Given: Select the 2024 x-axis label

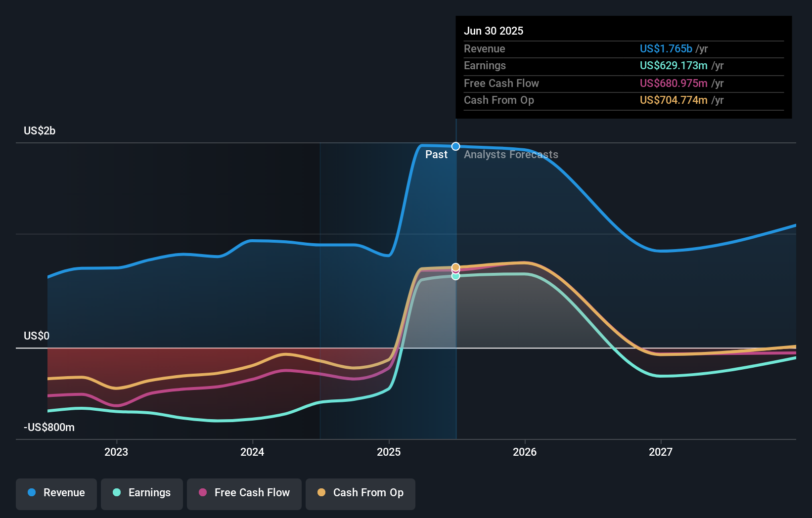Looking at the screenshot, I should [x=252, y=452].
